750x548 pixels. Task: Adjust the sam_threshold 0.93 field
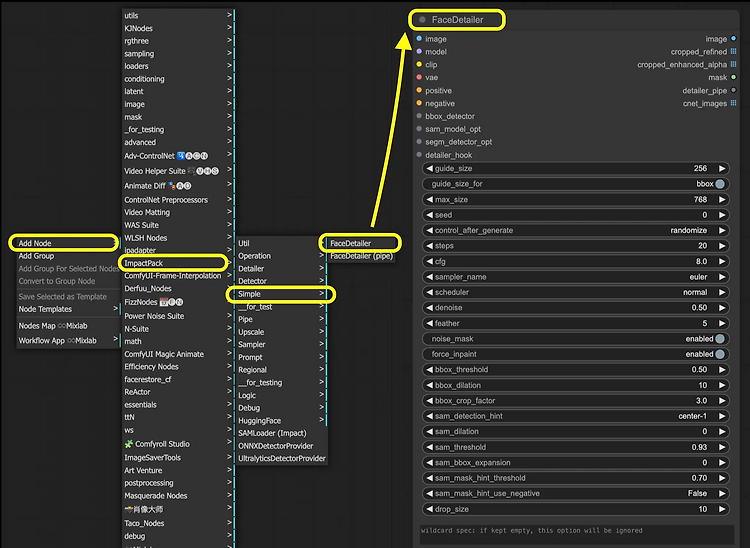[576, 447]
